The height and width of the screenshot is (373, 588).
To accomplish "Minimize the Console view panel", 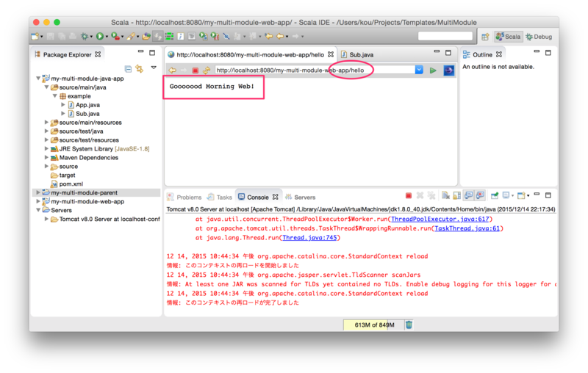I will pos(537,194).
